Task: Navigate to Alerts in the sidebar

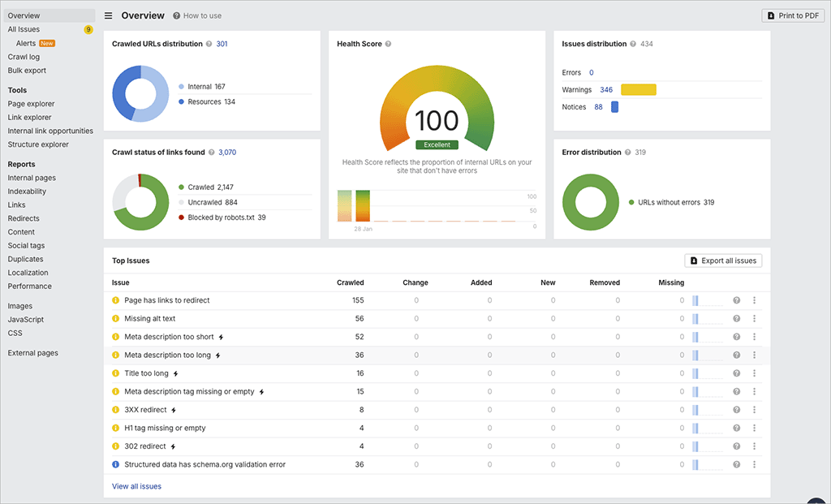Action: coord(28,43)
